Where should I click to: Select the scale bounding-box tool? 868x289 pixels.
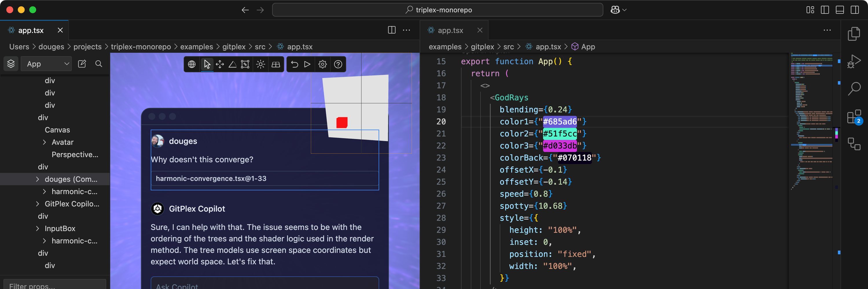(245, 64)
